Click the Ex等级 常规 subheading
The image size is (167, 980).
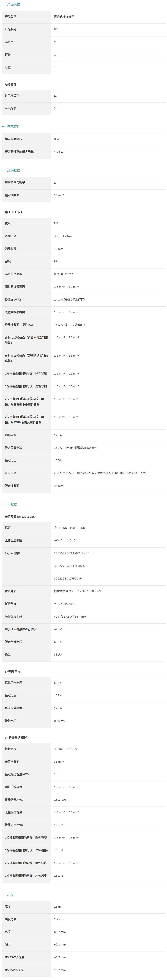[x=13, y=672]
